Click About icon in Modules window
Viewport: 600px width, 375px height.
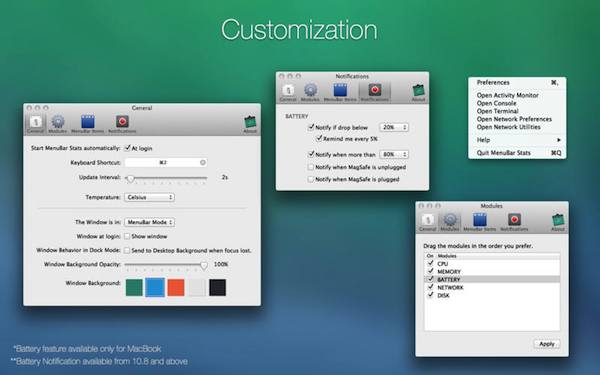[558, 220]
